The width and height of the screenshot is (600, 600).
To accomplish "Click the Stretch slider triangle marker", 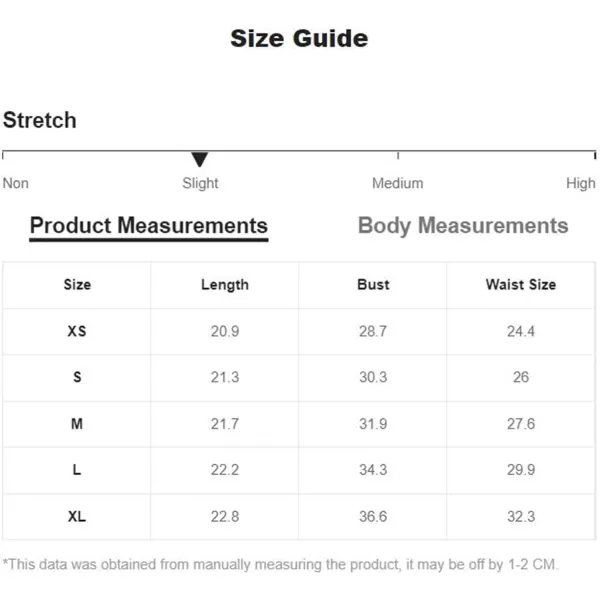I will coord(199,159).
